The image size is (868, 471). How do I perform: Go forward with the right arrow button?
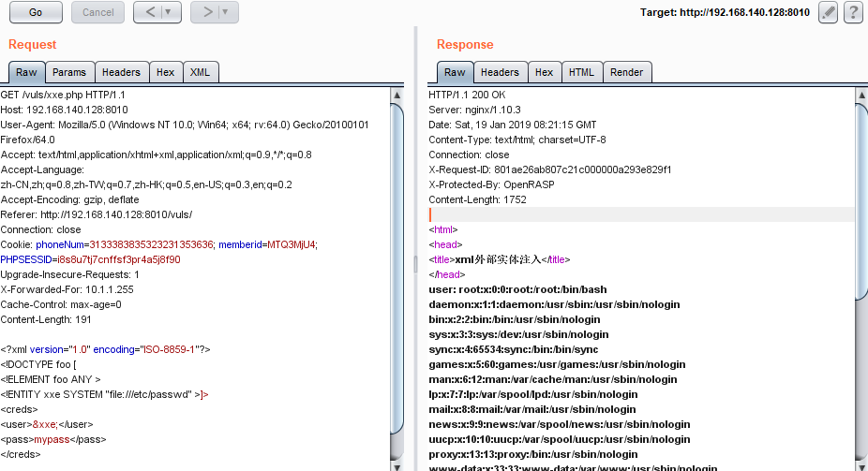206,12
